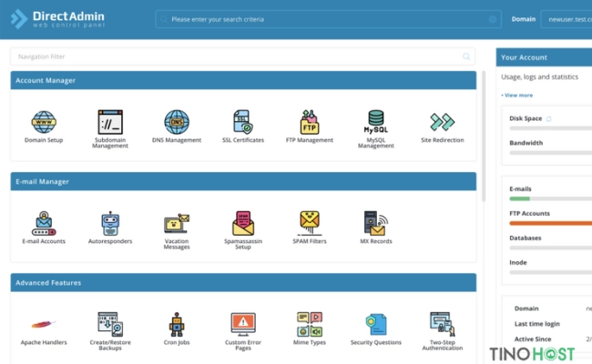Click the Active Since text

[533, 339]
